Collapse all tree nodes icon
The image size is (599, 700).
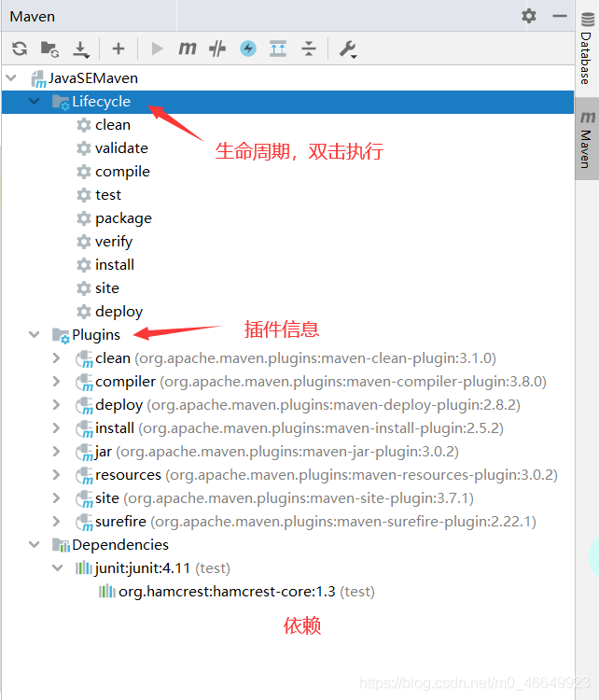tap(309, 49)
